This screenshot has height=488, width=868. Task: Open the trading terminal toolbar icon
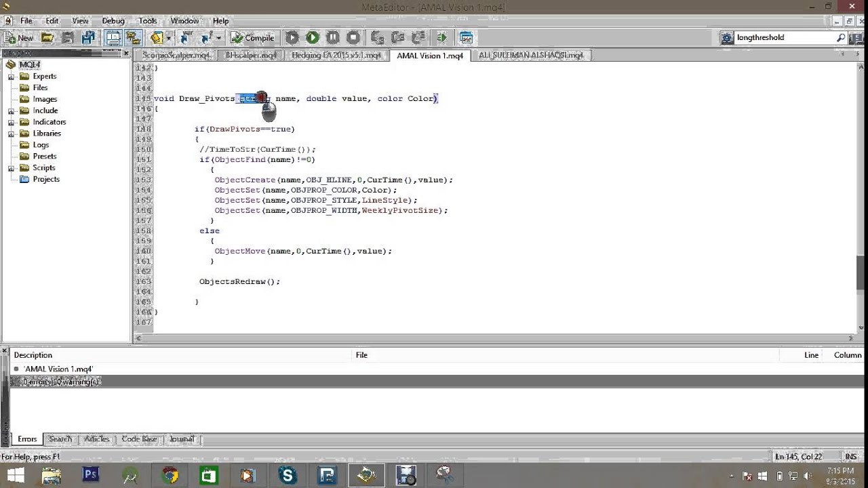coord(466,38)
